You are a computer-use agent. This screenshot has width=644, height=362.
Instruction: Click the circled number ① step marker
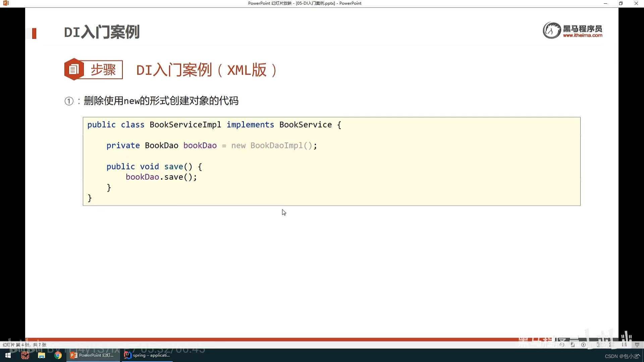(x=69, y=101)
